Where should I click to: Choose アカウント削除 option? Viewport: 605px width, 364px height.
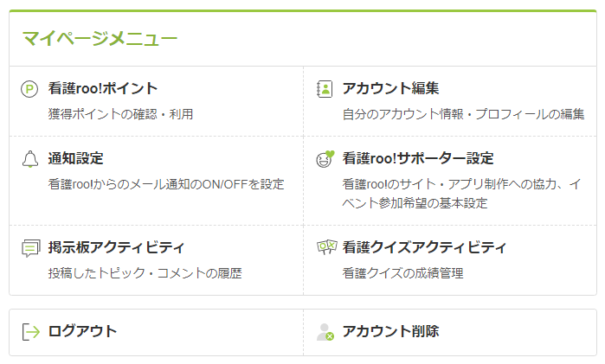[450, 332]
